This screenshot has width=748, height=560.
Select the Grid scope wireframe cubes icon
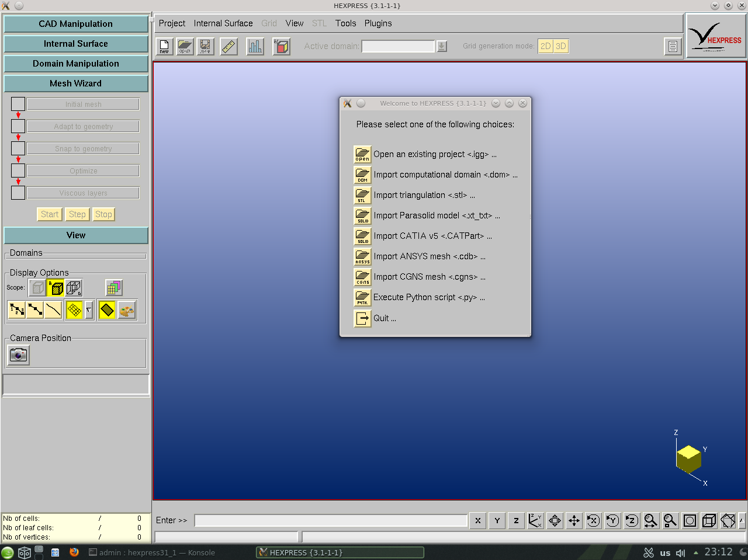[x=74, y=288]
